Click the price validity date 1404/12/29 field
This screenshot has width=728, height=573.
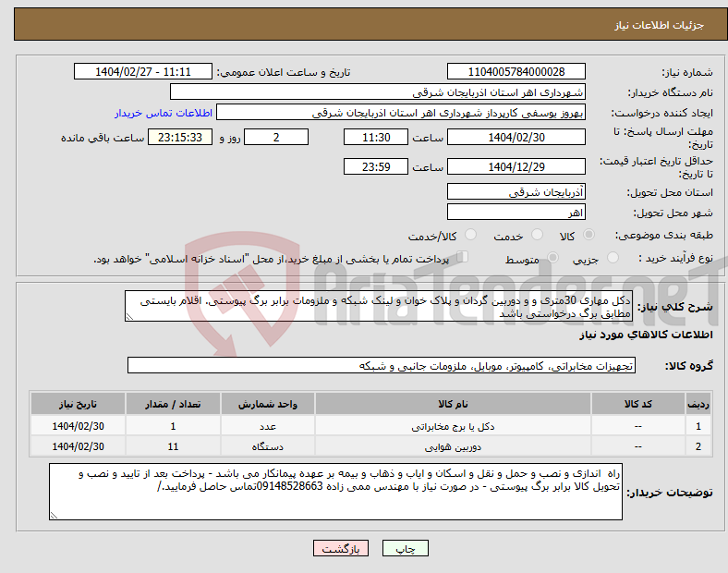(x=516, y=166)
